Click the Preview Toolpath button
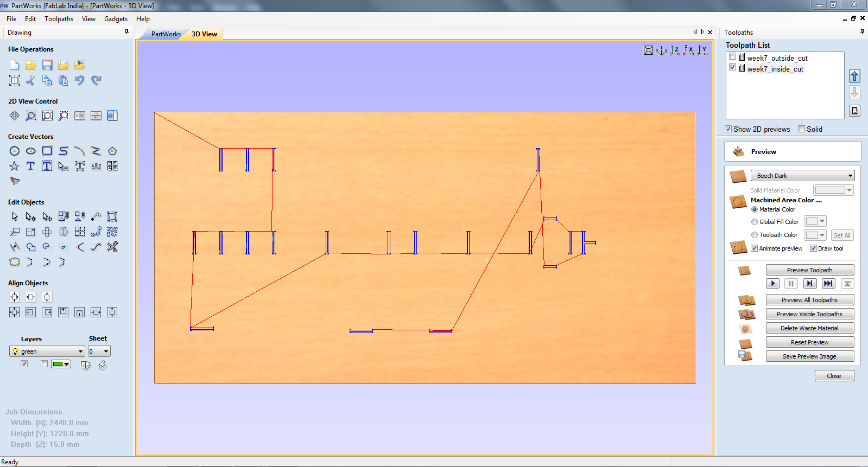Screen dimensions: 868x467 [809, 270]
